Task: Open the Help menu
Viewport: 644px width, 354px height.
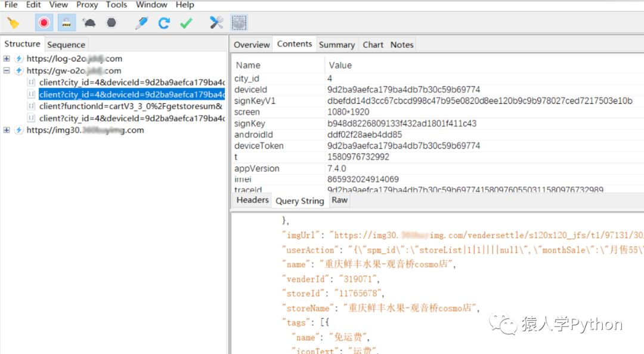Action: tap(185, 5)
